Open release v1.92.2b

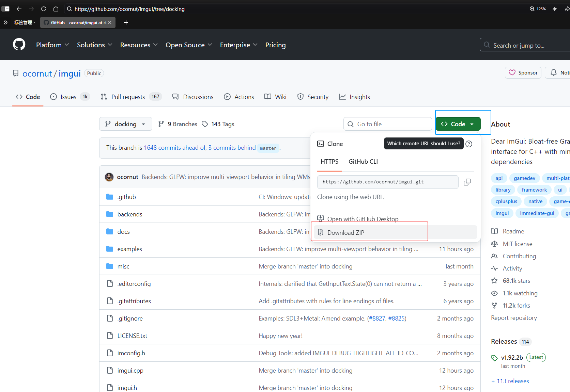512,358
